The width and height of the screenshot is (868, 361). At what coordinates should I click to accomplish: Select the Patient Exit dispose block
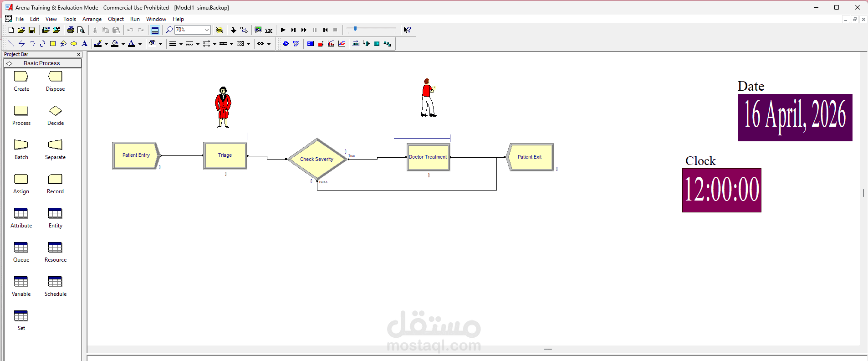tap(530, 157)
